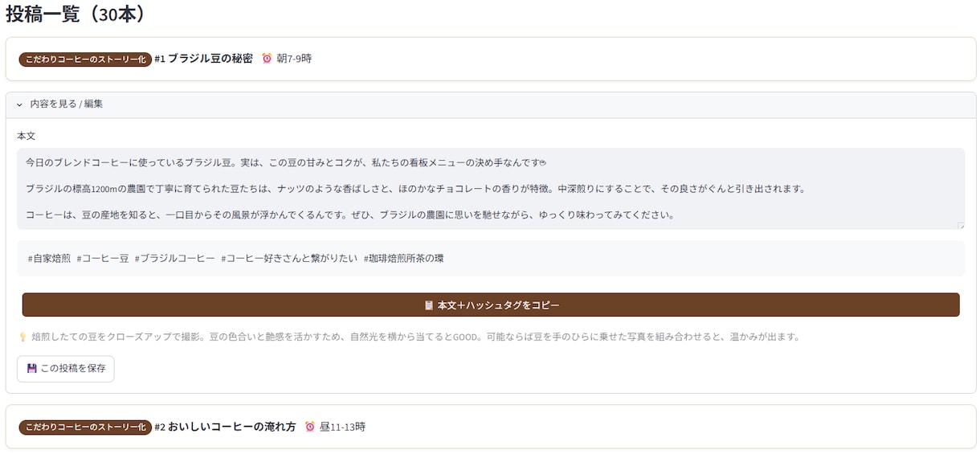Click the alarm clock icon beside 朝7-9時
This screenshot has height=454, width=980.
click(x=267, y=59)
